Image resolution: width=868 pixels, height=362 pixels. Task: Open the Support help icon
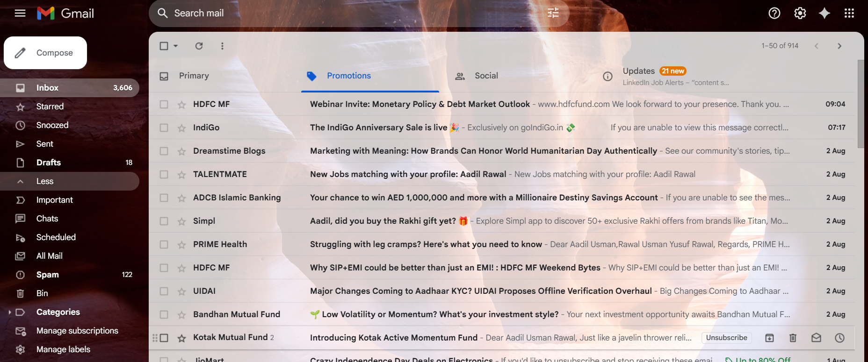click(x=774, y=13)
